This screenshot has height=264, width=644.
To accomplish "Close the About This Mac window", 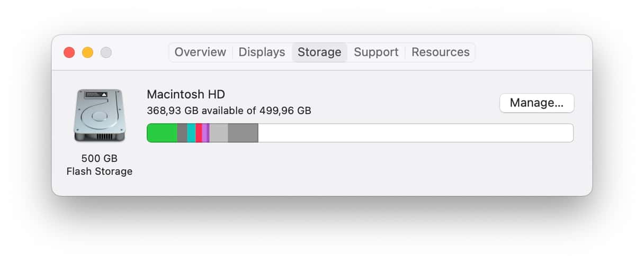I will pyautogui.click(x=69, y=52).
